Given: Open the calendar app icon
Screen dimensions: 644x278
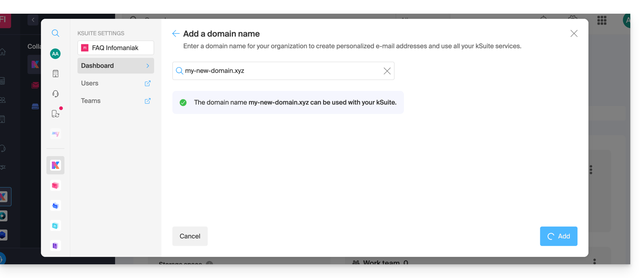Looking at the screenshot, I should pos(55,226).
